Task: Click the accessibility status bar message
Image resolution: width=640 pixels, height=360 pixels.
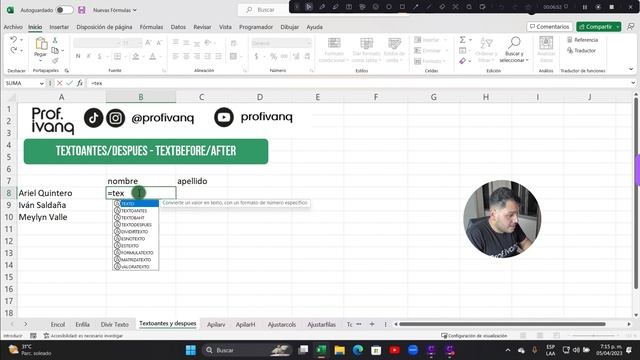Action: [83, 336]
